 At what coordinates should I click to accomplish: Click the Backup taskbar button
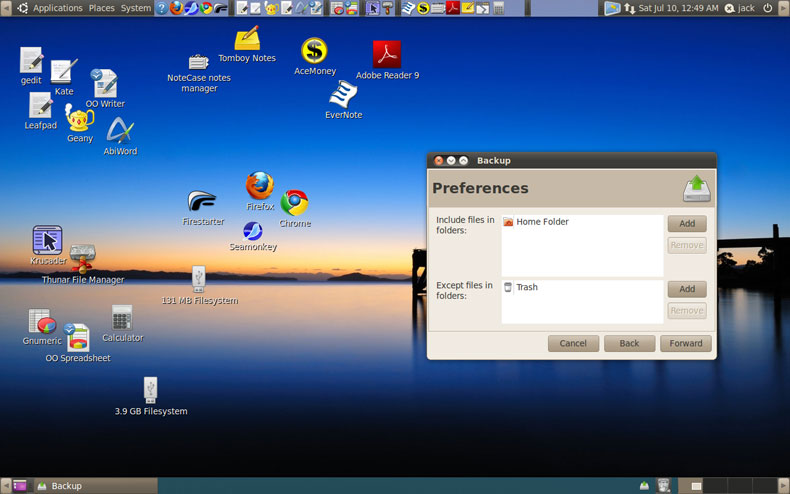click(x=96, y=486)
